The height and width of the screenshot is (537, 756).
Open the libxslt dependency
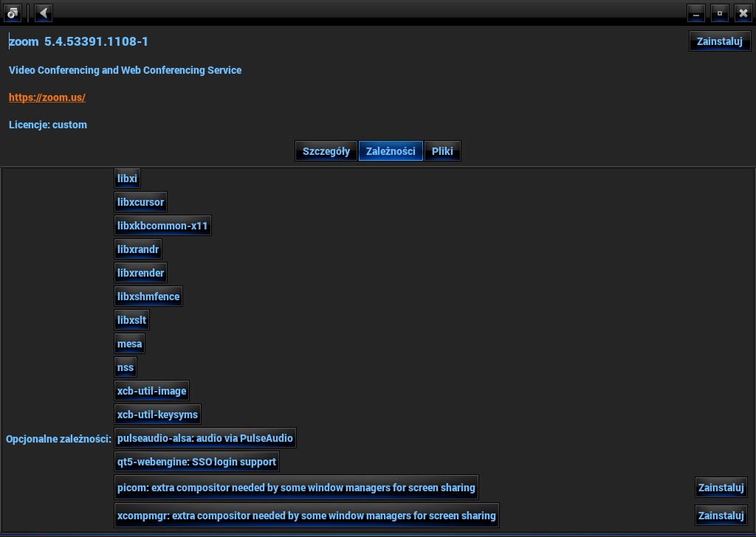click(x=131, y=320)
